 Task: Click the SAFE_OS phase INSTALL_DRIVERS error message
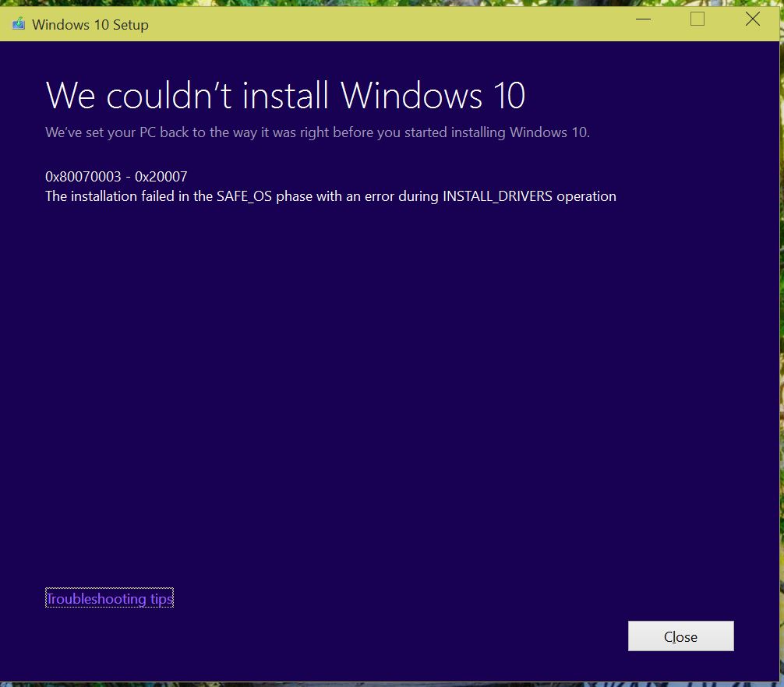point(330,196)
